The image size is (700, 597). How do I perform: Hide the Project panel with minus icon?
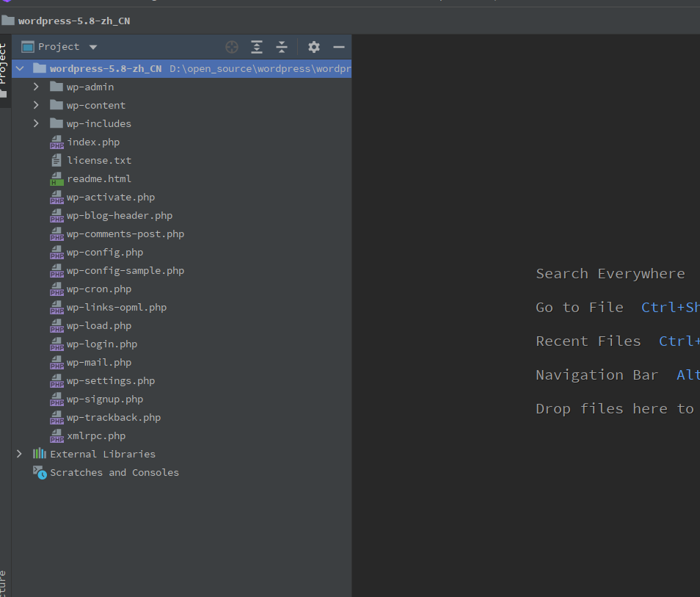(x=338, y=47)
